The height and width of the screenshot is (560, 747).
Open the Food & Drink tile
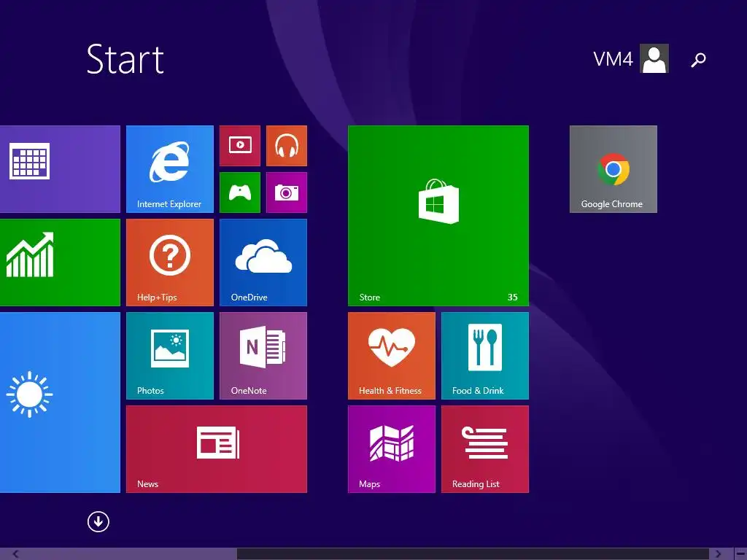coord(485,356)
